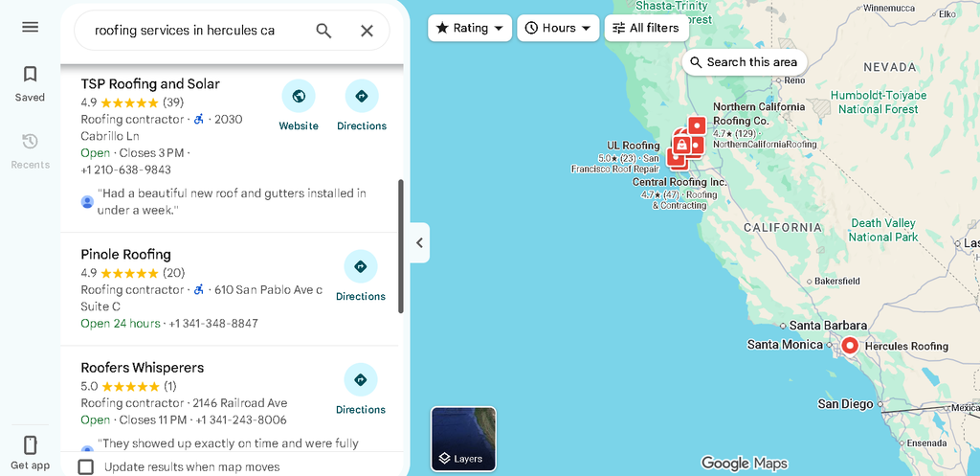980x476 pixels.
Task: Click Search this area button
Action: coord(745,62)
